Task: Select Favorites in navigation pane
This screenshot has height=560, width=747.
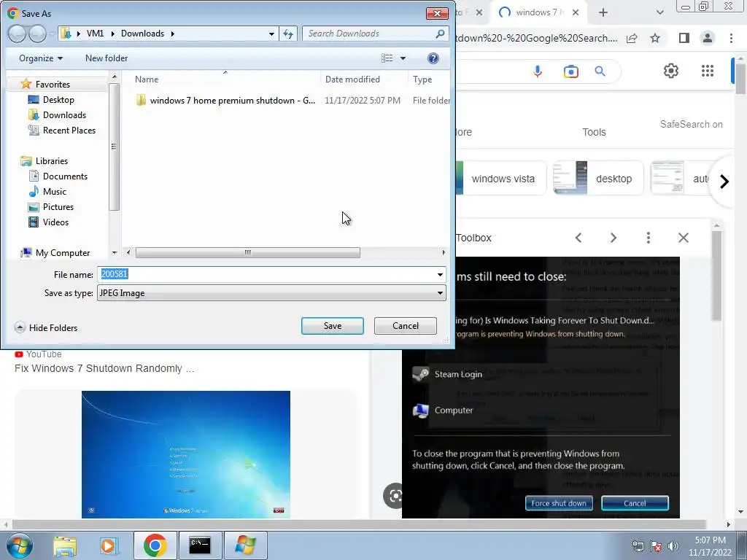Action: [x=53, y=85]
